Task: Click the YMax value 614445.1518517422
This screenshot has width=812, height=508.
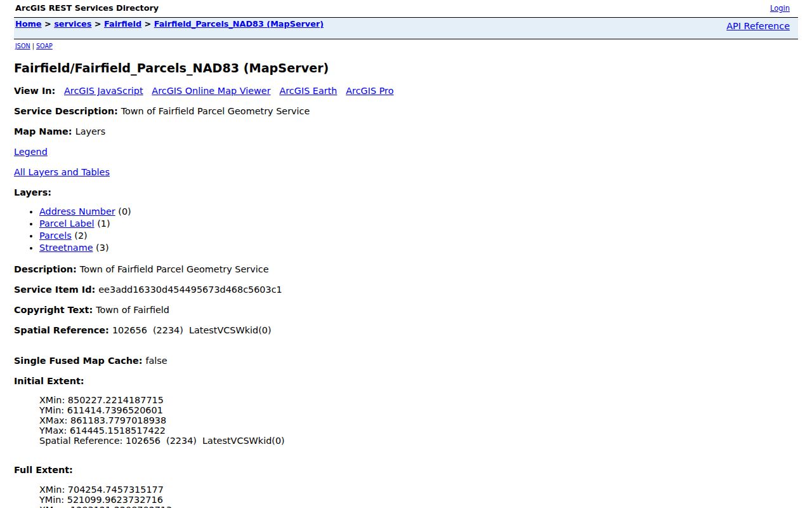Action: coord(117,431)
